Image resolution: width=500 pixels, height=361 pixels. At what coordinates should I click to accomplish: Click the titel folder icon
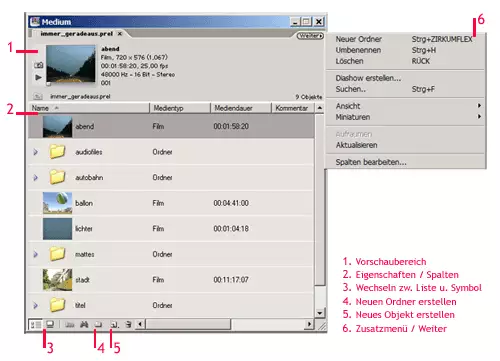tap(57, 305)
